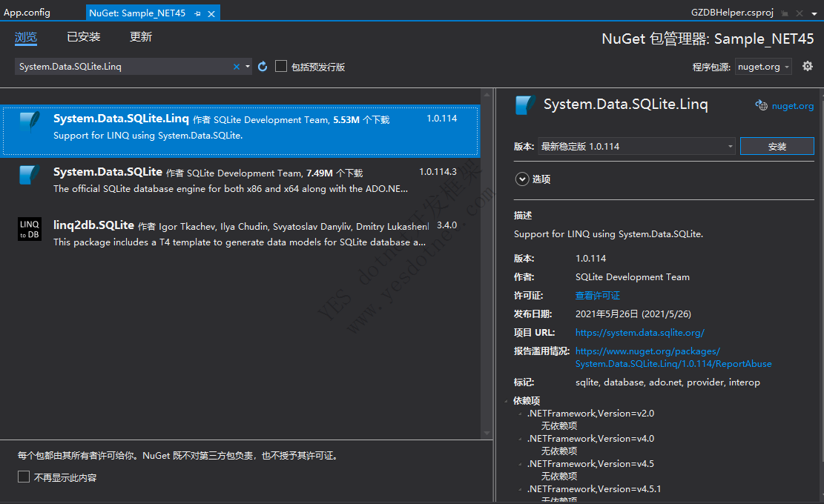The image size is (824, 504).
Task: Switch to the 已安装 tab
Action: (84, 37)
